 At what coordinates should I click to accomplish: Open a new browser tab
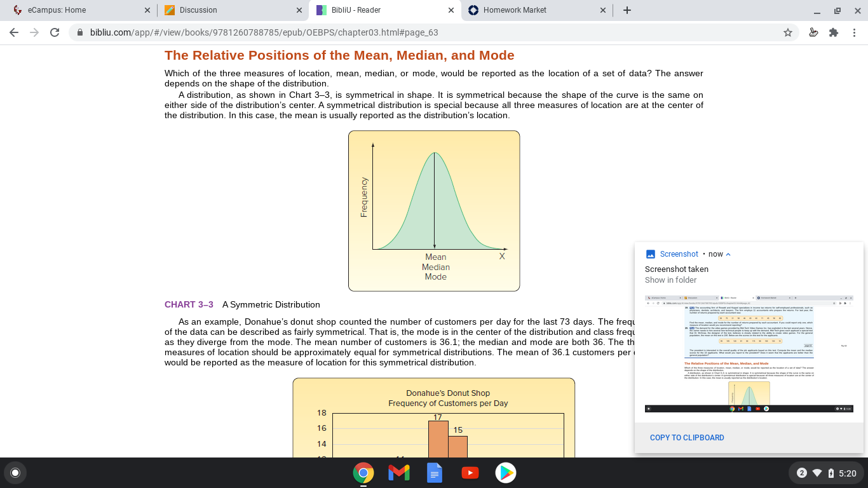[627, 10]
